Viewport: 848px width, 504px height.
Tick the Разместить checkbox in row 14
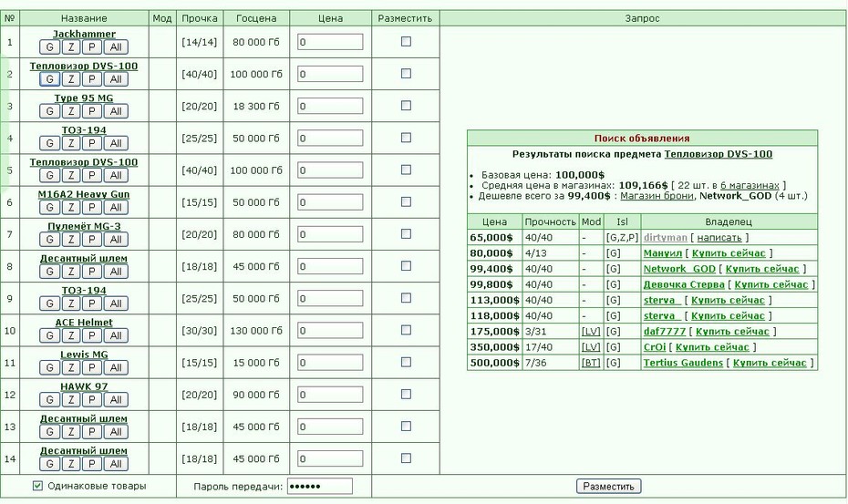[406, 458]
